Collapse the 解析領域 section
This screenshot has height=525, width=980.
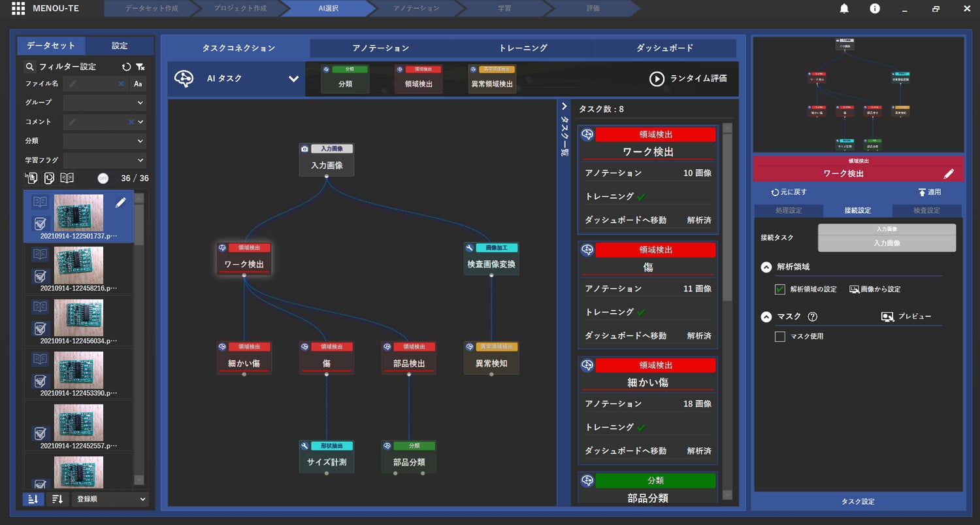pos(766,267)
